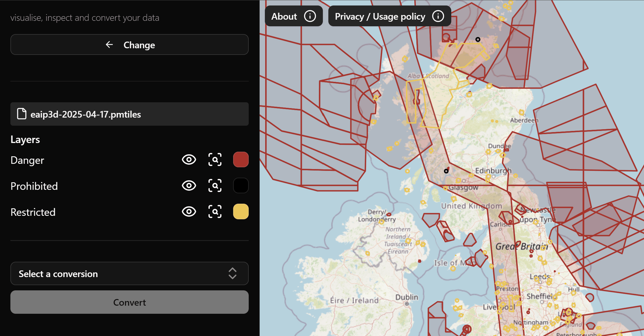The image size is (644, 336).
Task: Open the red Danger color swatch
Action: coord(241,160)
